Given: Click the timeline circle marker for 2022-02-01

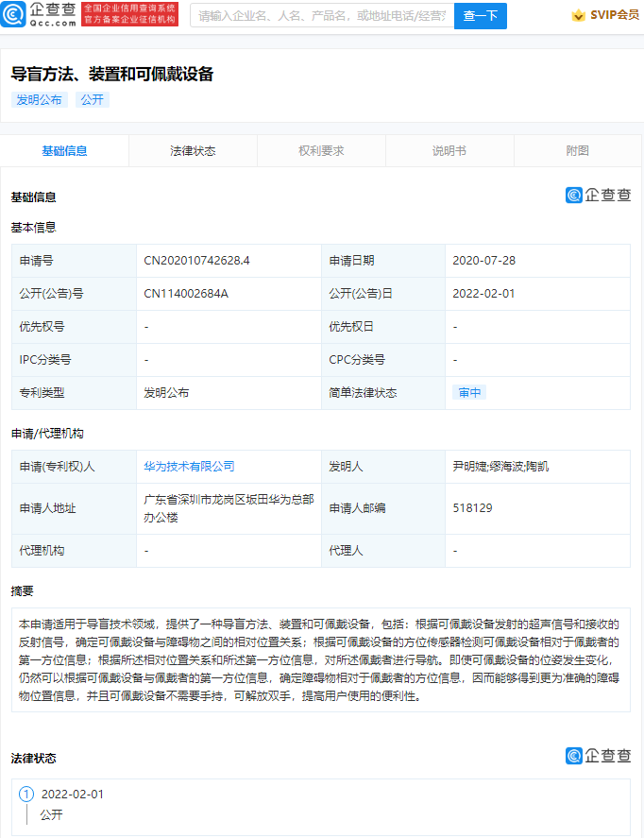Looking at the screenshot, I should (x=26, y=795).
